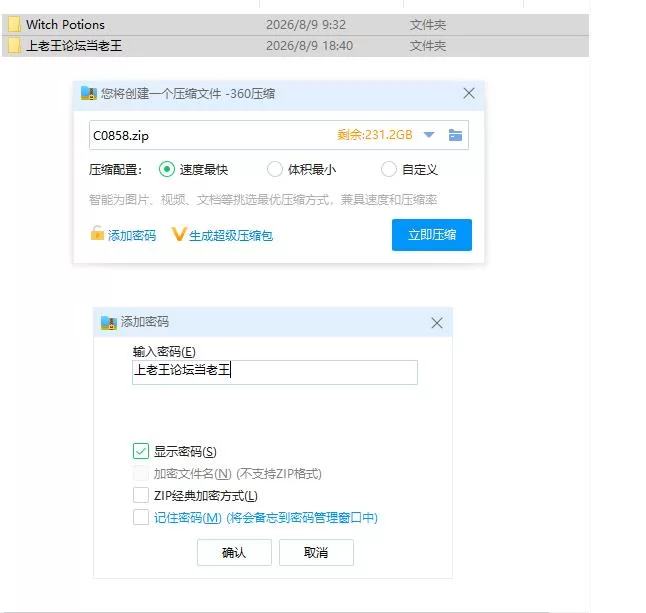The width and height of the screenshot is (646, 613).
Task: Click the 生成超级压缩包 link
Action: [231, 235]
